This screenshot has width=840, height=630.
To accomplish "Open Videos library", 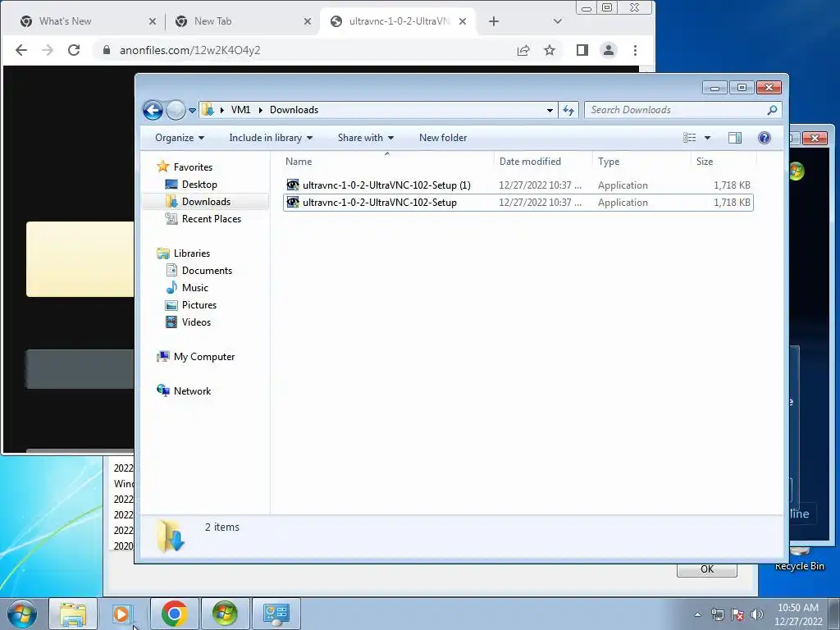I will [196, 322].
